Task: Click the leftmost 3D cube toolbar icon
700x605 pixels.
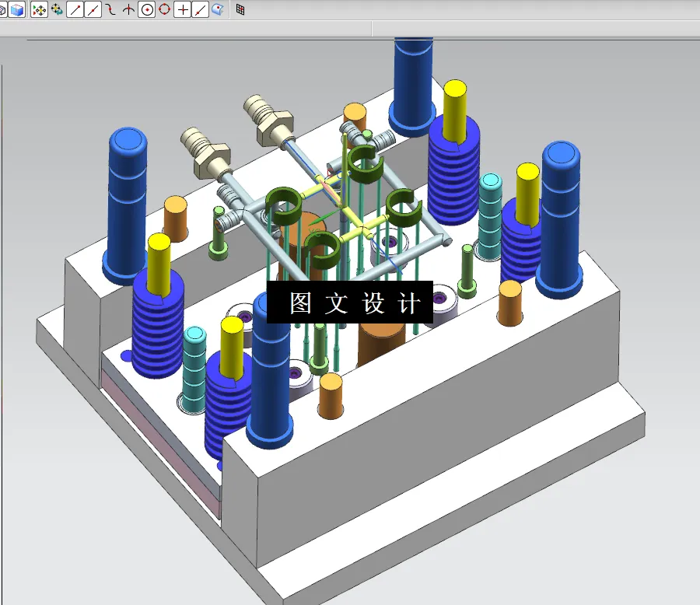Action: point(4,10)
